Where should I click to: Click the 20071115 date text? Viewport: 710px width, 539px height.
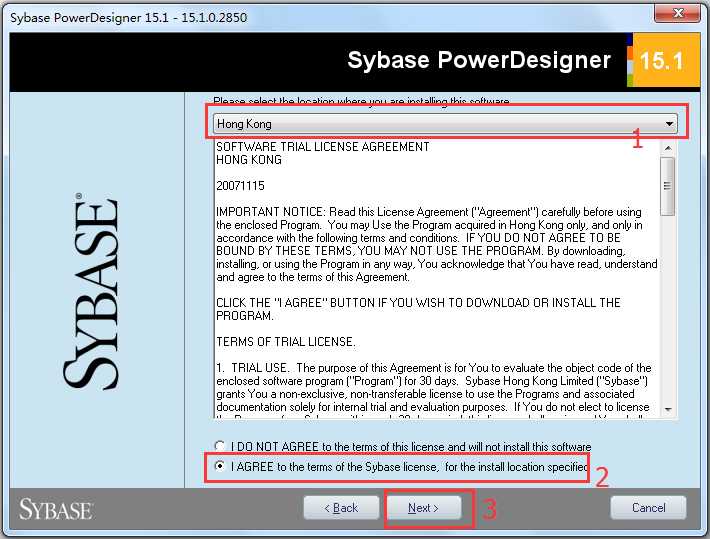[240, 186]
